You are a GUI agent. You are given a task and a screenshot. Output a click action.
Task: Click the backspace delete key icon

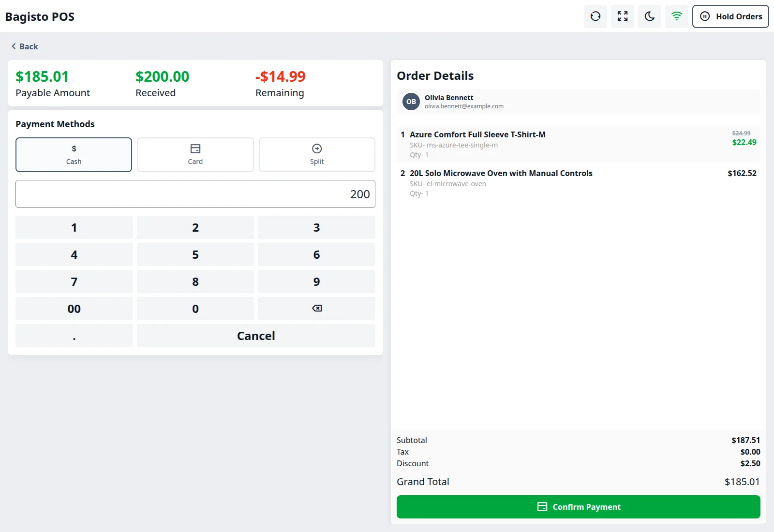(x=316, y=309)
